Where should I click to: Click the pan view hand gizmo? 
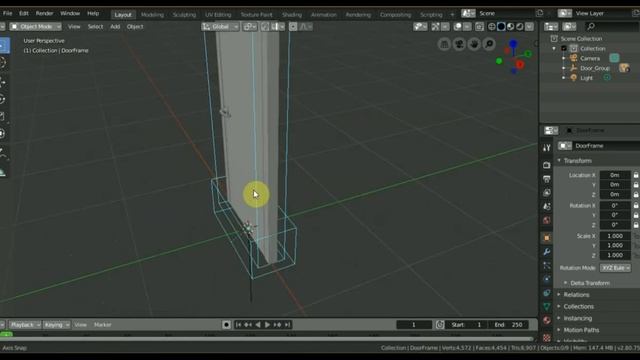[x=474, y=44]
